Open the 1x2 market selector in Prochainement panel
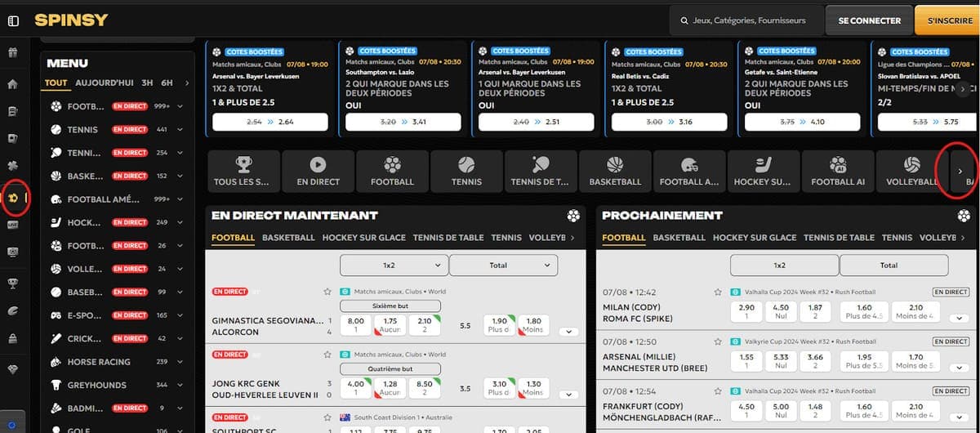This screenshot has width=980, height=433. [x=784, y=265]
